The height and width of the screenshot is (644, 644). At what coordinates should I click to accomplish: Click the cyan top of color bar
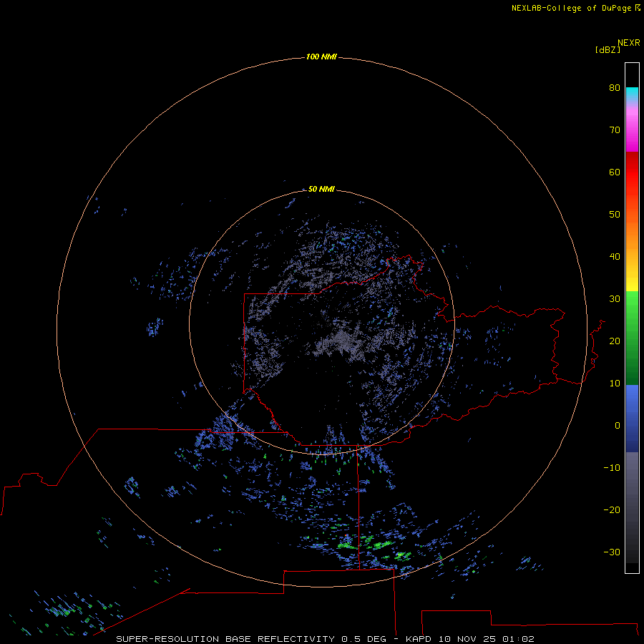[x=632, y=92]
